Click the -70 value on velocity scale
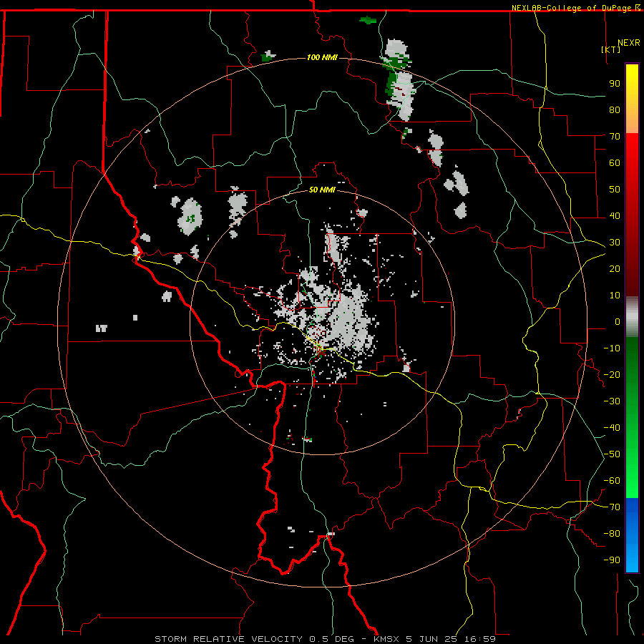This screenshot has width=644, height=644. click(612, 507)
